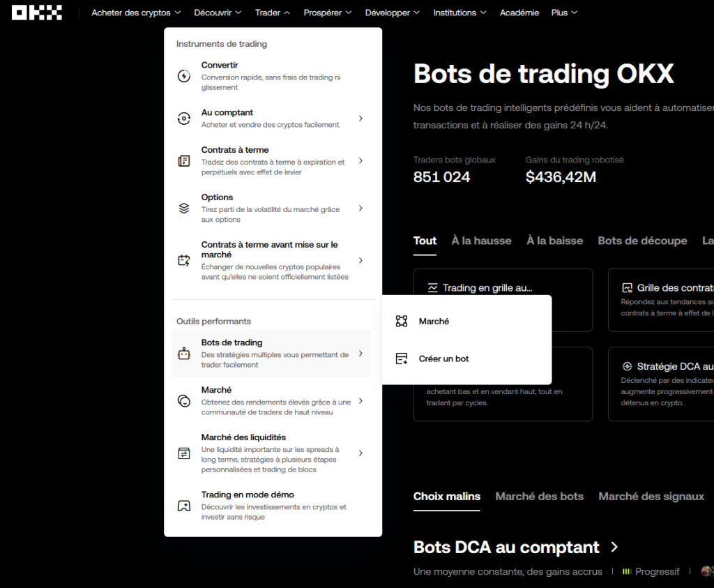Select Marché in the bots submenu
The height and width of the screenshot is (588, 714).
[466, 321]
